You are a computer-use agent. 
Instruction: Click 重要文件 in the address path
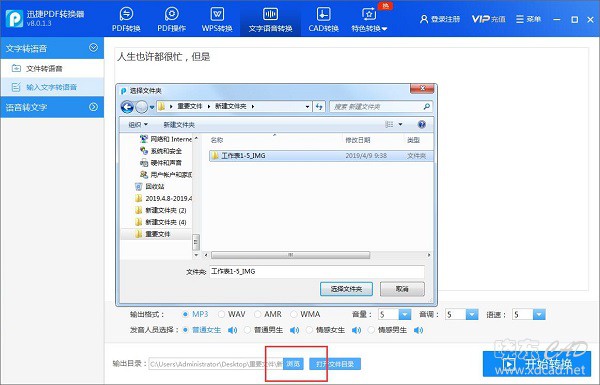(189, 106)
